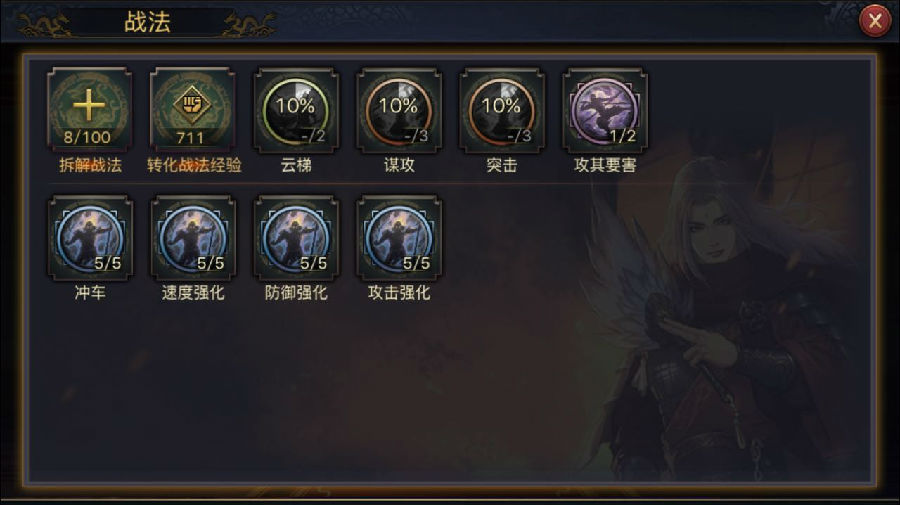Select the 谋攻 tactic icon

pos(399,110)
